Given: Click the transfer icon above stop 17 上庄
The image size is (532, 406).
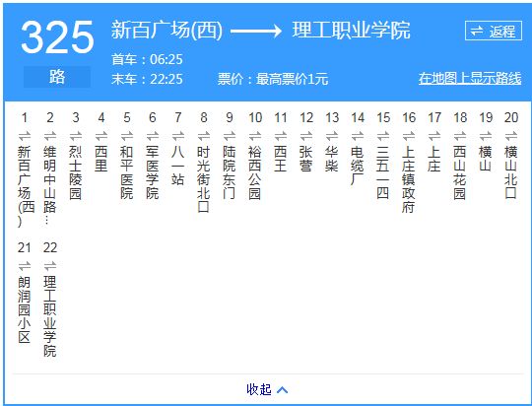Looking at the screenshot, I should click(x=434, y=136).
